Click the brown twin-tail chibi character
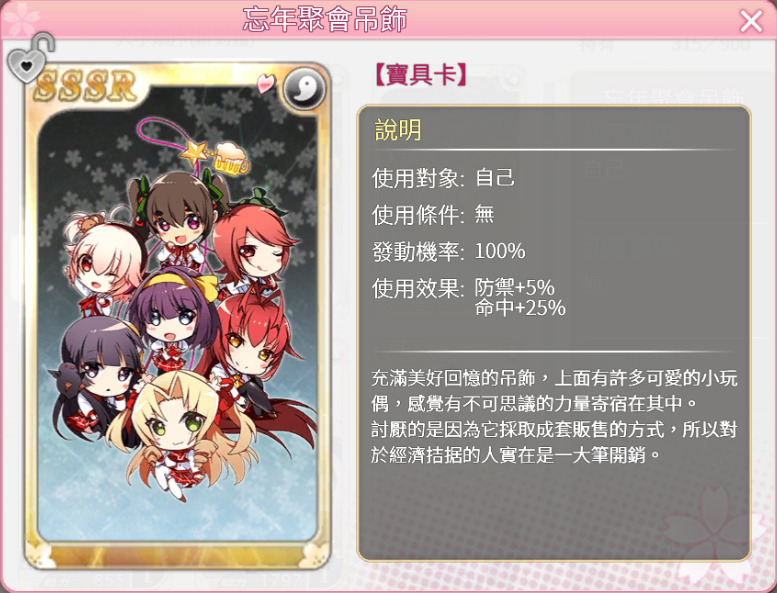The image size is (777, 593). pos(177,216)
